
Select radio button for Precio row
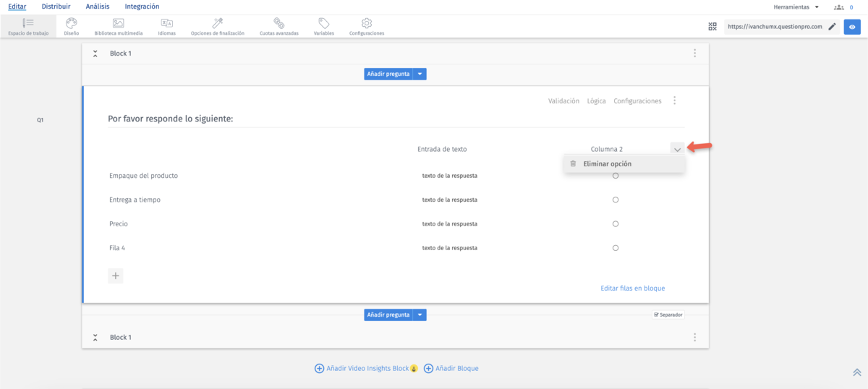coord(616,224)
